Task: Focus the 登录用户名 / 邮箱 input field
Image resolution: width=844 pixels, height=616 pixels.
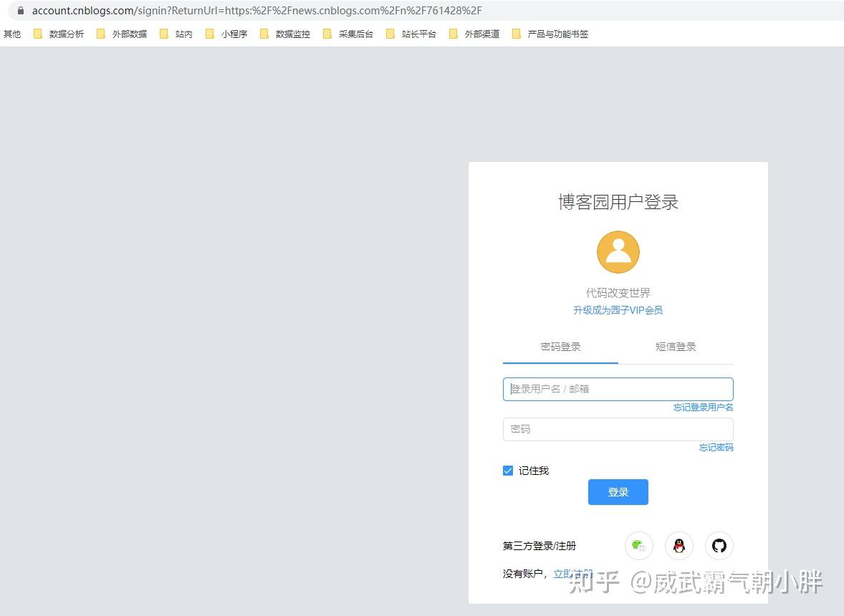Action: click(x=618, y=389)
